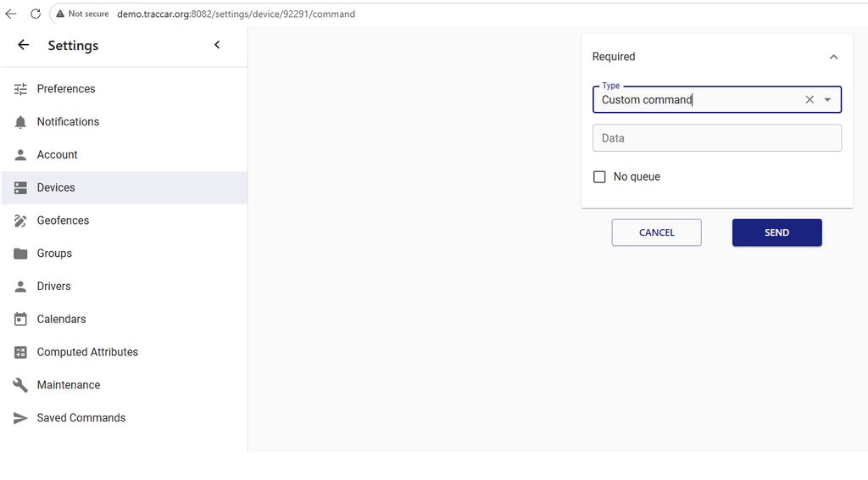Collapse the Settings sidebar with chevron
The height and width of the screenshot is (480, 868).
click(x=217, y=45)
